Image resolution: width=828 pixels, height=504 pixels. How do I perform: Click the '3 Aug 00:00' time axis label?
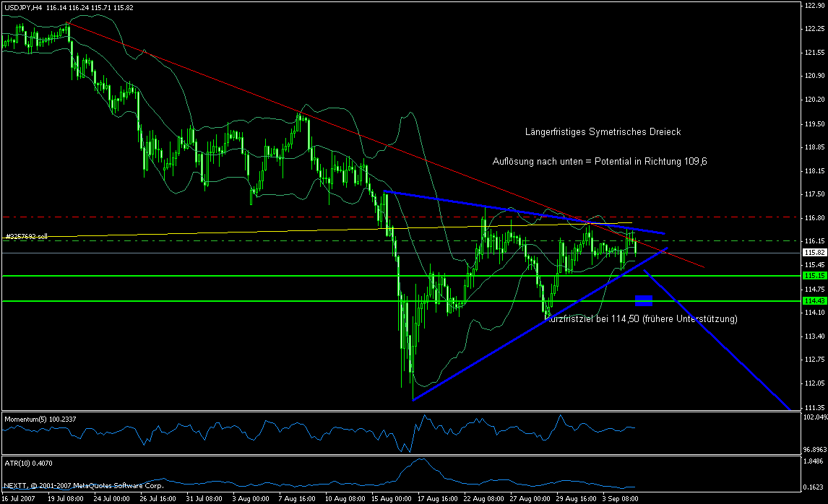pos(250,499)
